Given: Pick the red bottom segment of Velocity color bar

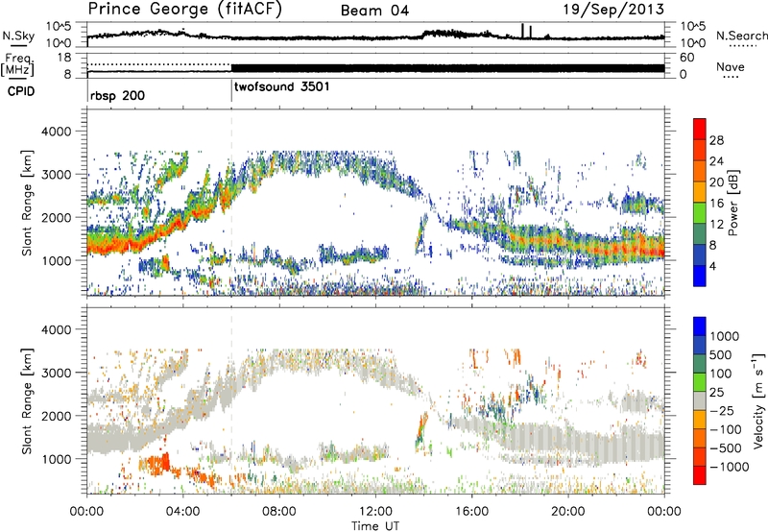Looking at the screenshot, I should 700,475.
